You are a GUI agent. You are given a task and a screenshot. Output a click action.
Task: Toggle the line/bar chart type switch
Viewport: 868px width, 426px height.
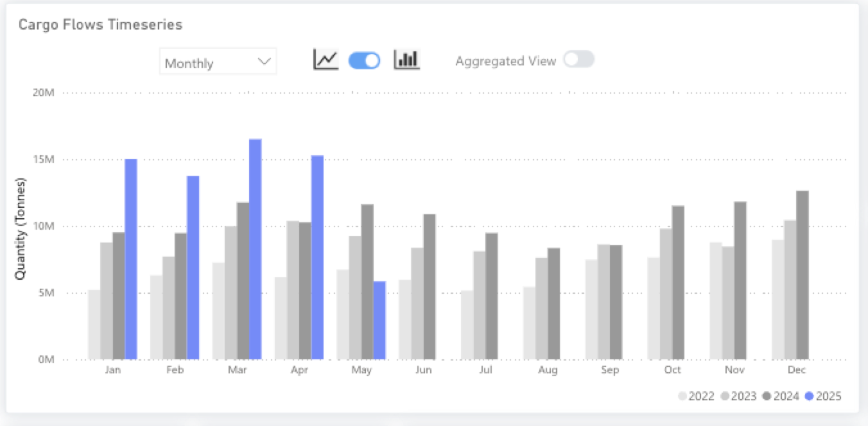(364, 60)
